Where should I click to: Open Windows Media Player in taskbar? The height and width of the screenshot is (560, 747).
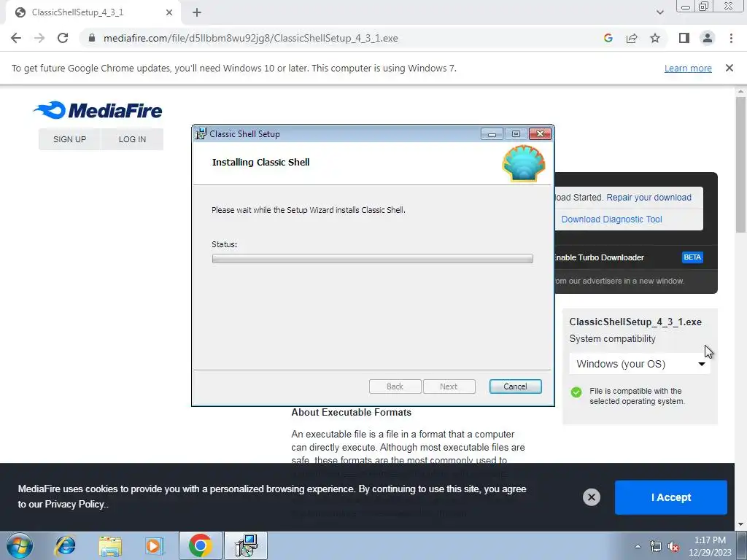(x=155, y=545)
